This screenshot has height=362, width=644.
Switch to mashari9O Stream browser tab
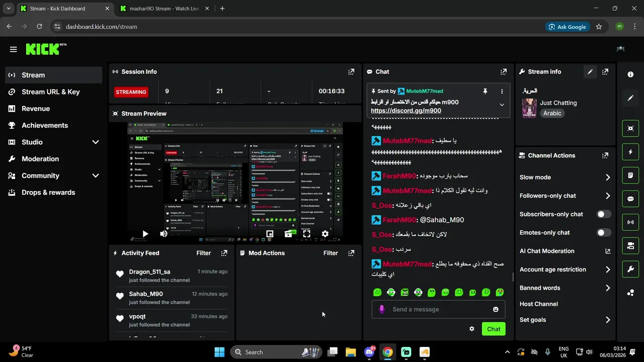tap(165, 9)
